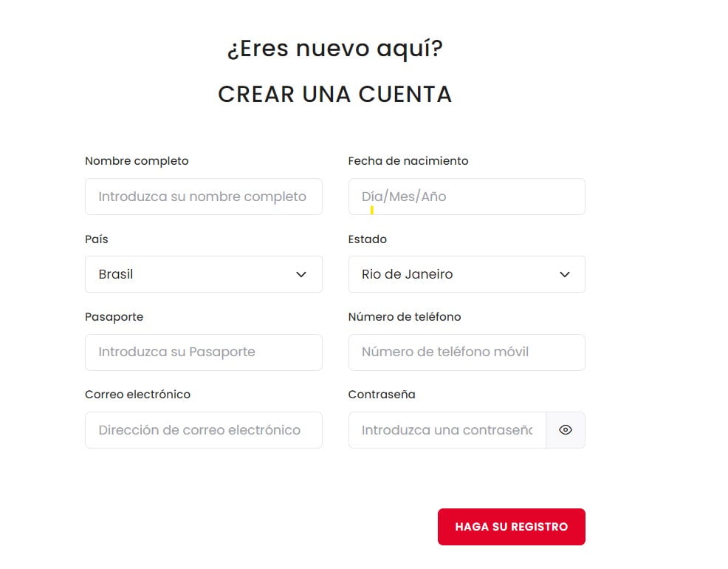Select the Correo electrónico input

[x=204, y=430]
